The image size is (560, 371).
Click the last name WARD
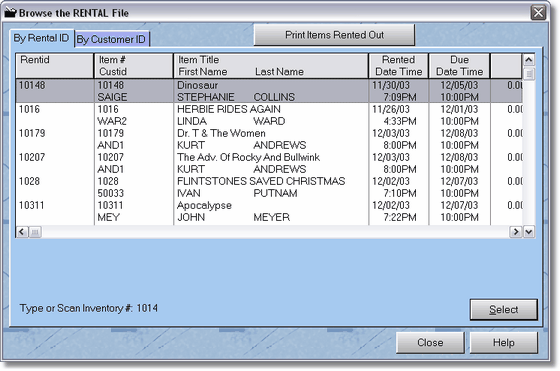tap(269, 121)
